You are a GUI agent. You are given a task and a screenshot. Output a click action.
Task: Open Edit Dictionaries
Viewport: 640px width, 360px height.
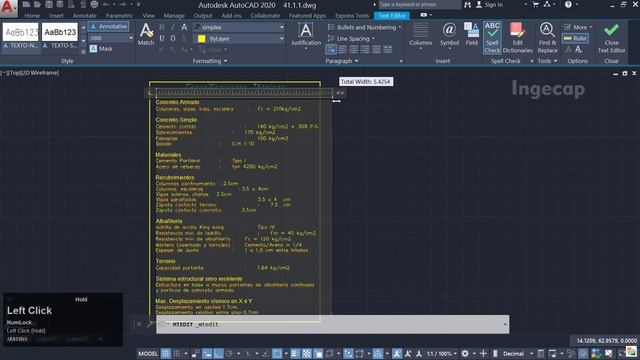tap(518, 38)
